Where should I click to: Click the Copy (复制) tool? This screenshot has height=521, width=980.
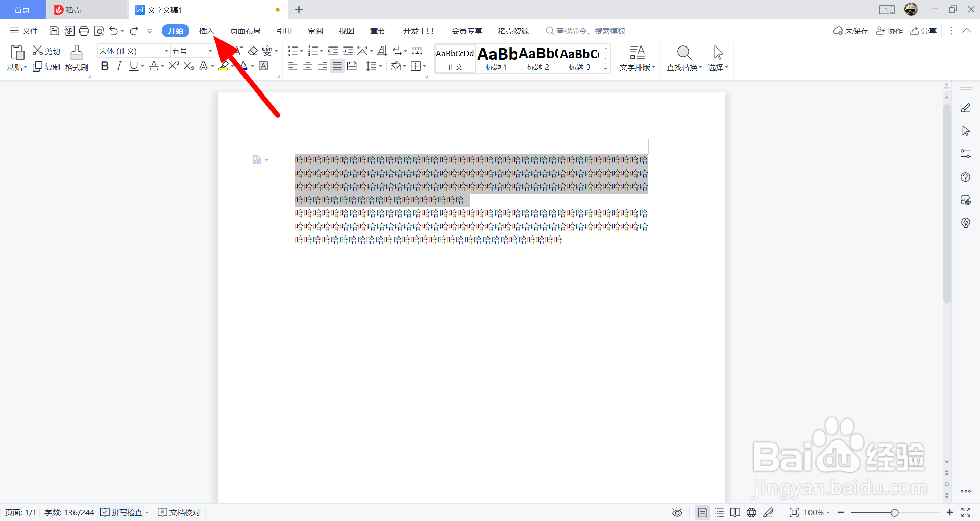(46, 67)
